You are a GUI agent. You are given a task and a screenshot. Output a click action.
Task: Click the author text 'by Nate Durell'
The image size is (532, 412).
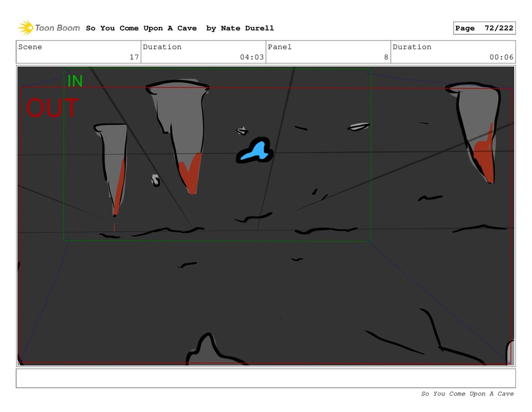click(240, 28)
